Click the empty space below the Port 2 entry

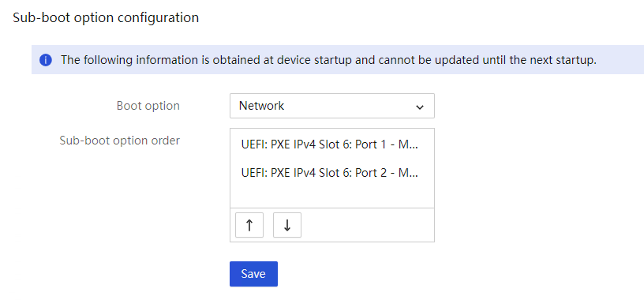(x=331, y=195)
